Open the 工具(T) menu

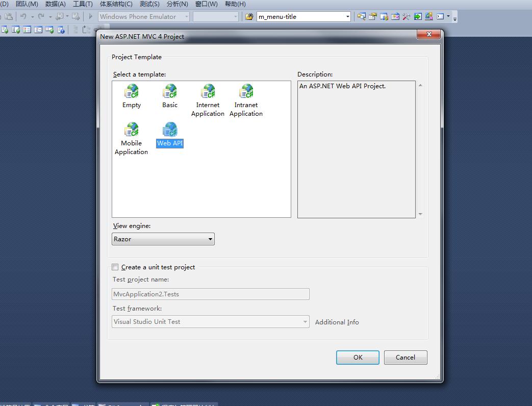[83, 4]
